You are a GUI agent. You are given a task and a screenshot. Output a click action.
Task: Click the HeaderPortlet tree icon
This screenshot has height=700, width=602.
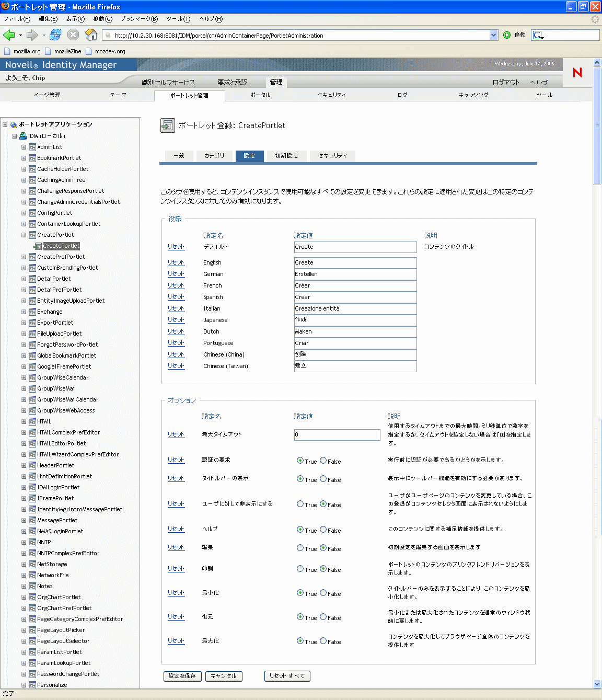(x=32, y=465)
